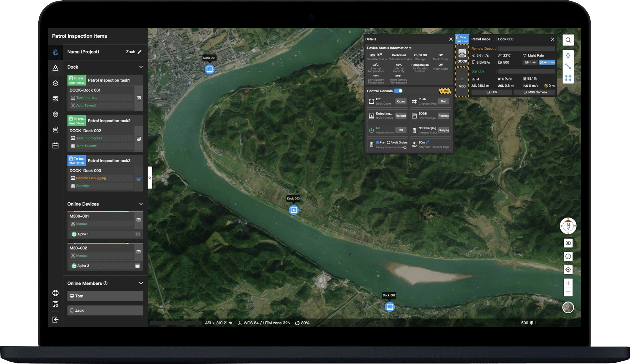Screen dimensions: 630x364
Task: Switch the map to 3D view
Action: click(x=568, y=243)
